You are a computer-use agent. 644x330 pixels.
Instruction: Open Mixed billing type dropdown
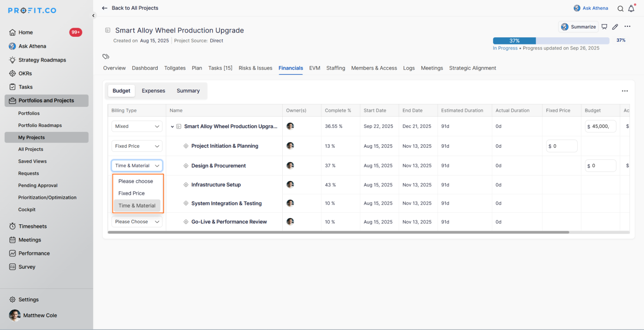pos(137,126)
